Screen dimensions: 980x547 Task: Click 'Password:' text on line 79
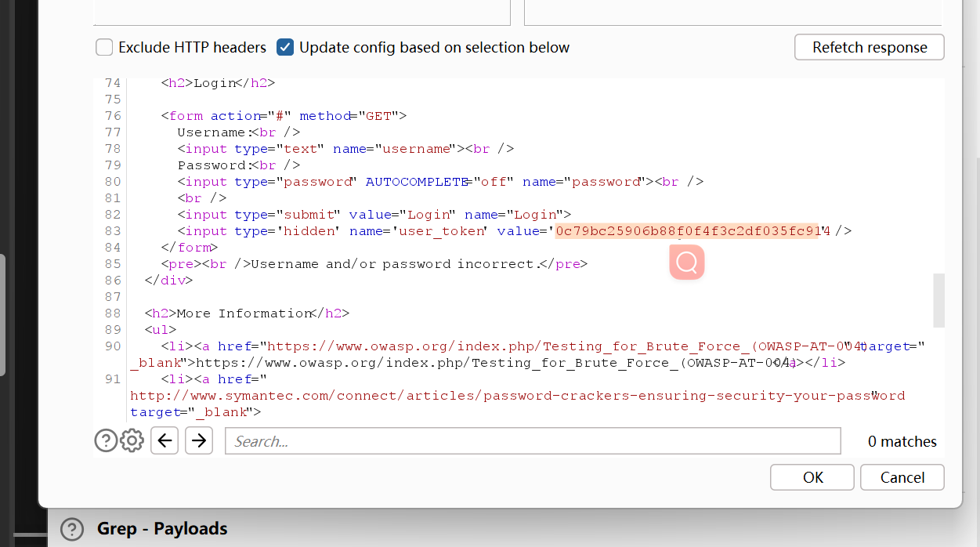[x=214, y=165]
